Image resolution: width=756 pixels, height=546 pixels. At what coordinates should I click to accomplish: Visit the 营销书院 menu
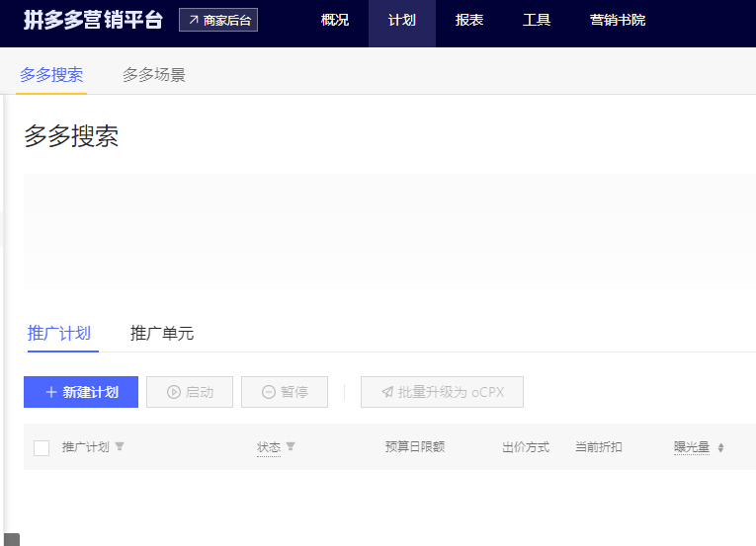click(x=618, y=20)
